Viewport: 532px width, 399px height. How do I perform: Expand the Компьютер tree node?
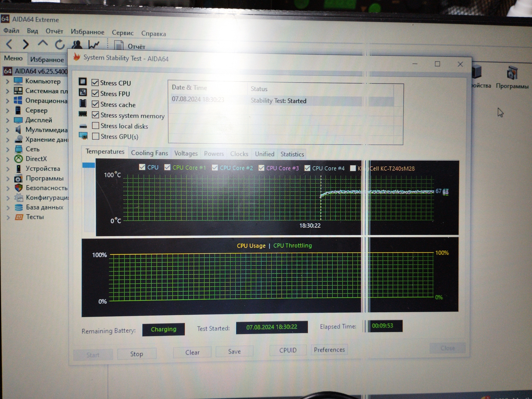[x=8, y=81]
